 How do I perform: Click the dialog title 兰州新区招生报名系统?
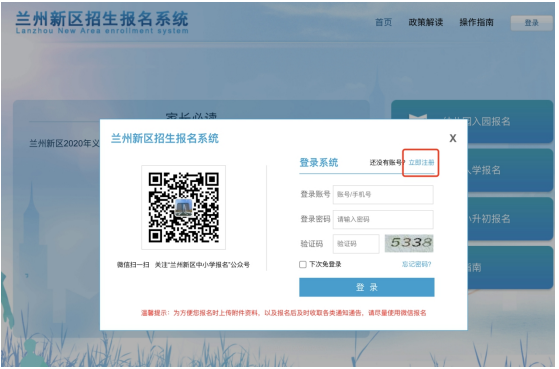coord(165,139)
